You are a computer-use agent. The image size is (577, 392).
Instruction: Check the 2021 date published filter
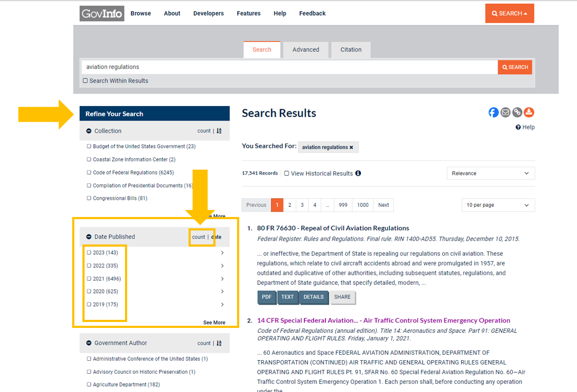(89, 278)
